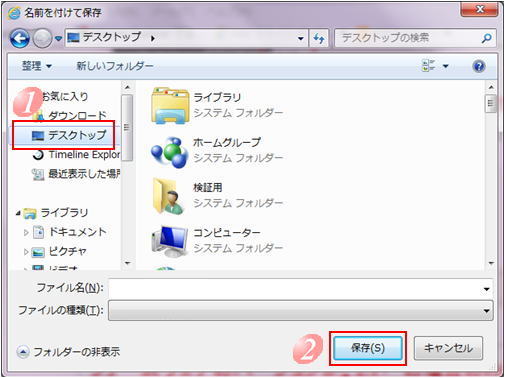Click the navigation pane scrollbar thumb
505x378 pixels.
(x=127, y=128)
